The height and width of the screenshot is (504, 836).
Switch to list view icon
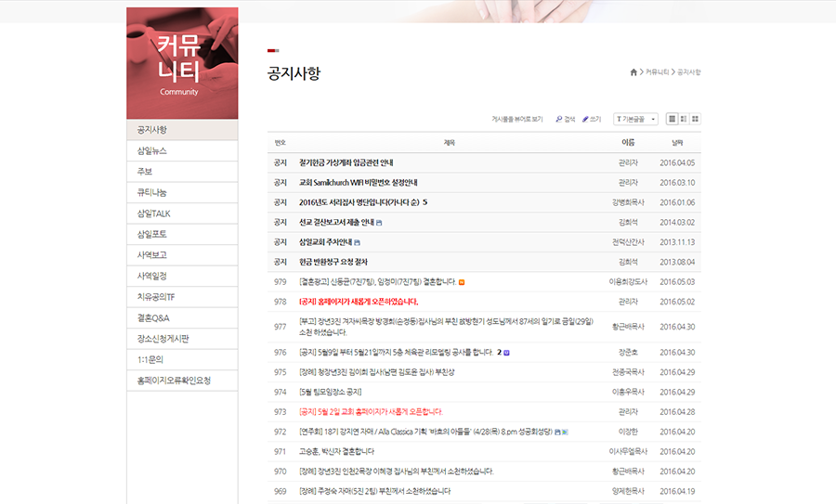tap(672, 119)
